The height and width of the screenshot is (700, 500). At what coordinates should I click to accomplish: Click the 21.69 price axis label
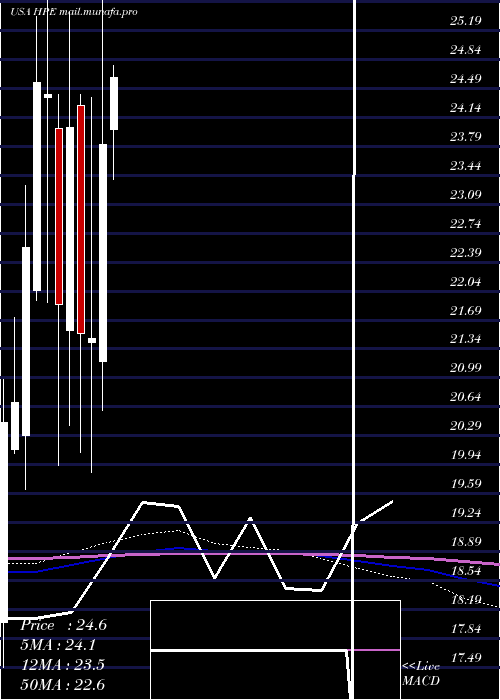pyautogui.click(x=466, y=310)
